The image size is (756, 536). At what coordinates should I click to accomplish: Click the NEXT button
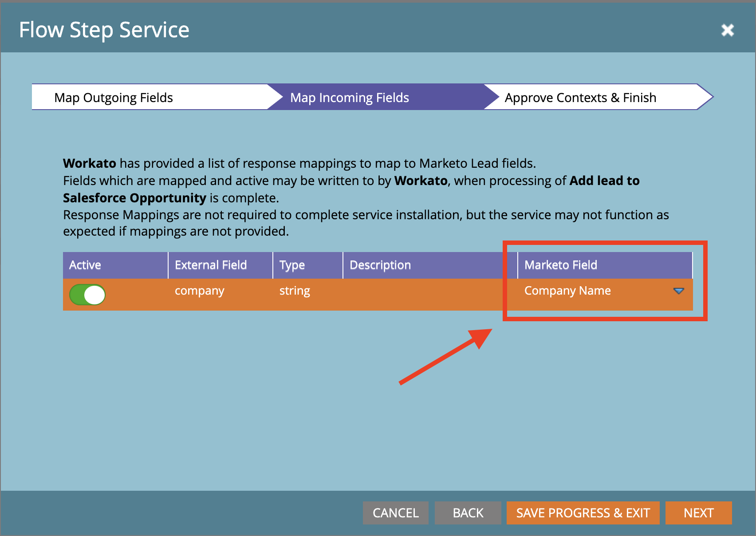(x=698, y=512)
